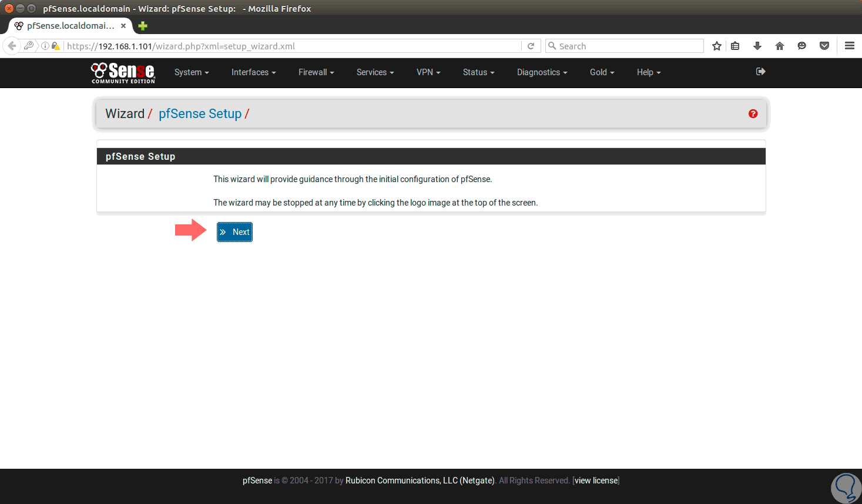
Task: Maximize the Firefox window
Action: (31, 8)
